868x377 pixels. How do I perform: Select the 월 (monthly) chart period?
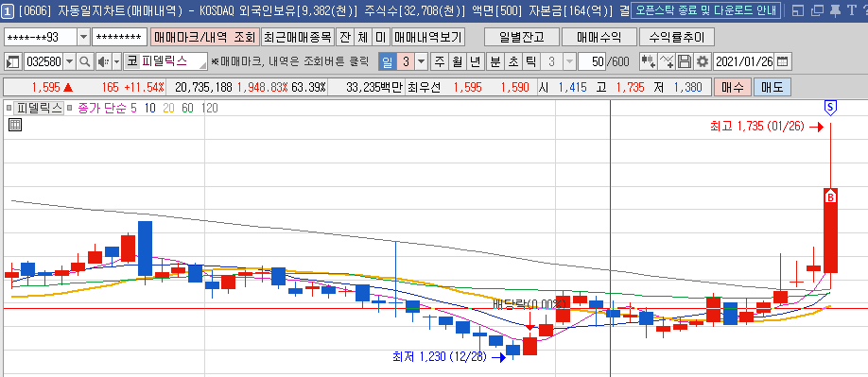[x=458, y=61]
